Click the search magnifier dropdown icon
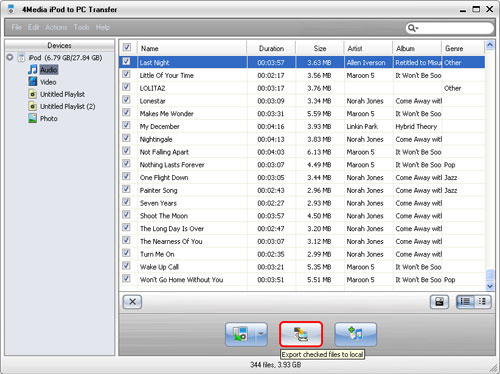The image size is (500, 374). (x=413, y=28)
